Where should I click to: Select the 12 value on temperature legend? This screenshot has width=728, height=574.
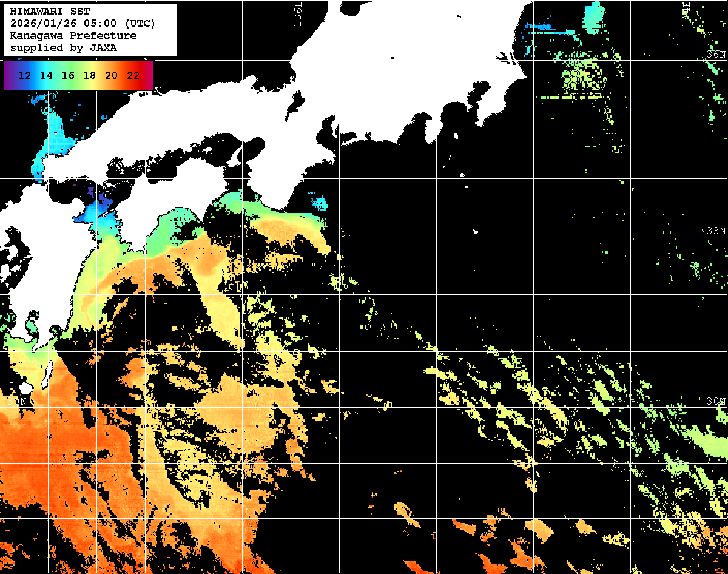25,75
